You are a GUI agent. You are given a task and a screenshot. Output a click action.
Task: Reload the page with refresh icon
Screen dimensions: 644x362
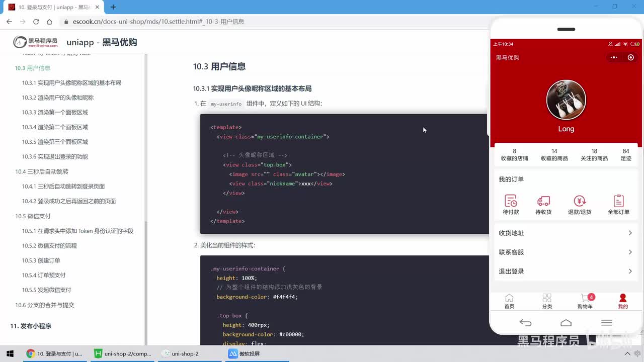click(x=36, y=22)
